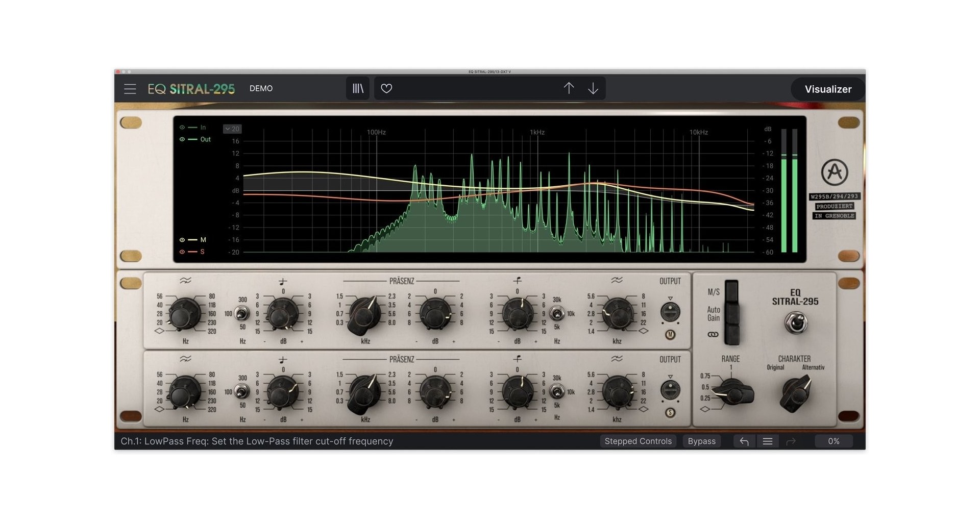Open the graph scale dropdown showing 20
The height and width of the screenshot is (522, 980).
[x=232, y=129]
